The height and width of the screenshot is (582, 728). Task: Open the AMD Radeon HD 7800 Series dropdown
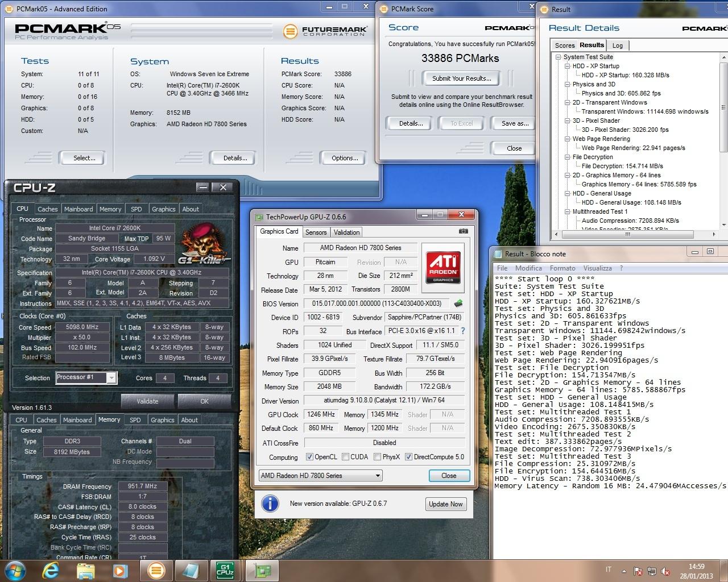click(320, 476)
